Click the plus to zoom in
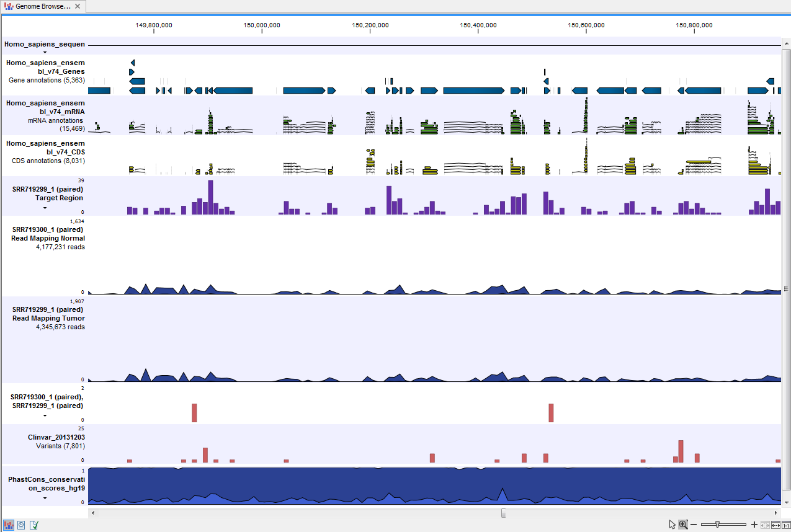Viewport: 791px width, 532px height. coord(754,525)
